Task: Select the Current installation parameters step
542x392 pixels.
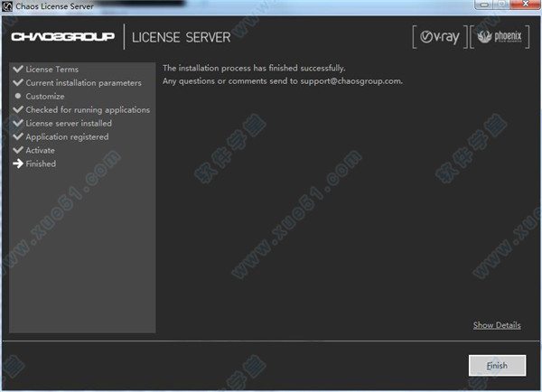Action: [83, 82]
